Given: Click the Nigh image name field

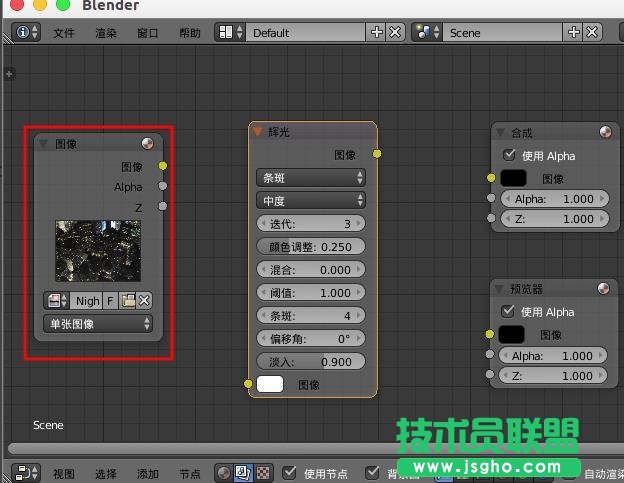Looking at the screenshot, I should coord(86,301).
